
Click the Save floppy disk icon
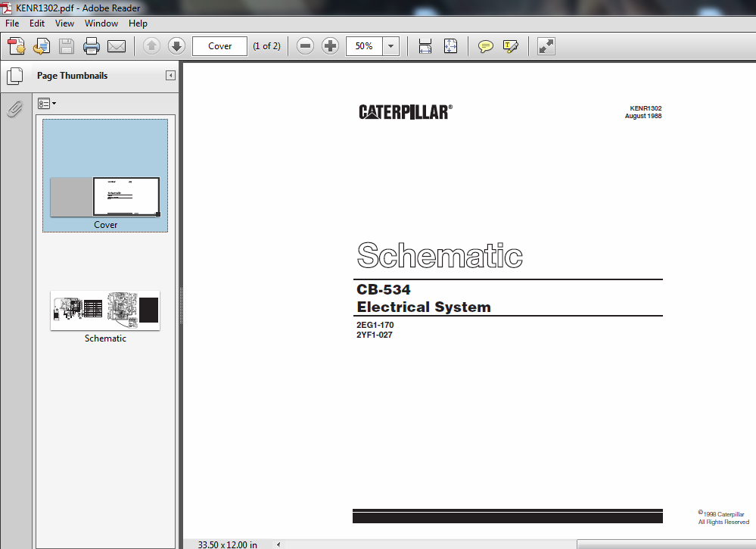pos(67,46)
